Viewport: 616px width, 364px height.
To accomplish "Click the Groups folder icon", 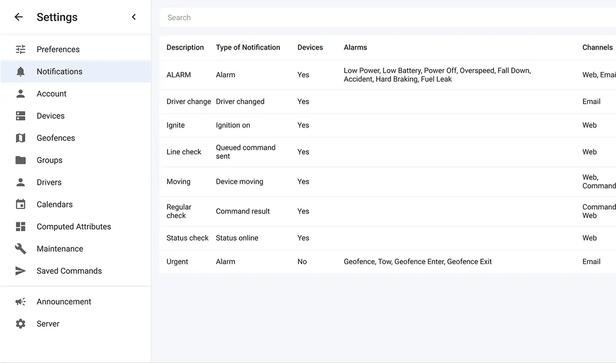I will point(21,160).
